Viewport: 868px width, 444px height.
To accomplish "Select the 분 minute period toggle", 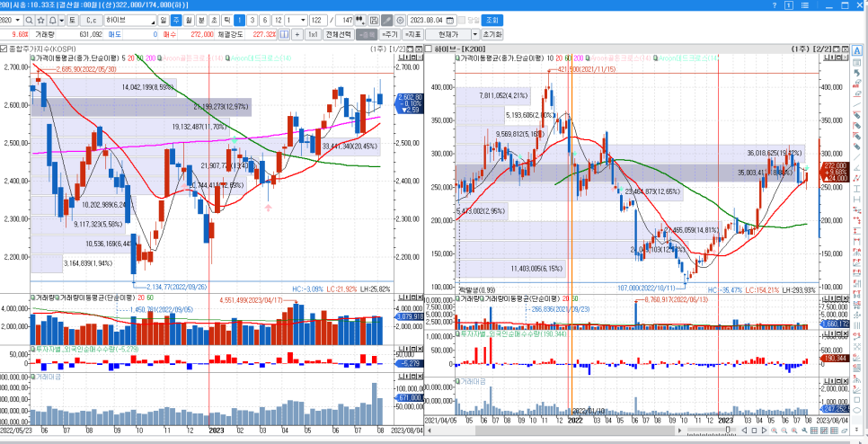I will tap(202, 20).
